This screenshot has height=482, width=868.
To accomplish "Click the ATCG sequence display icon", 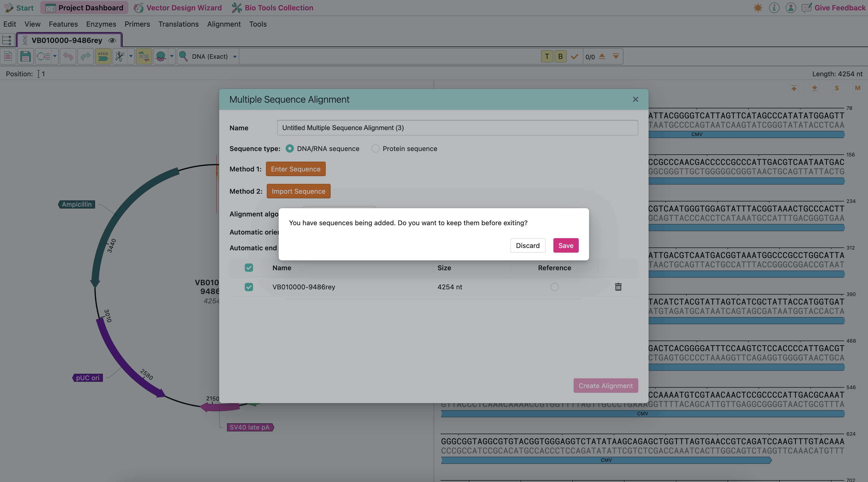I will (103, 56).
